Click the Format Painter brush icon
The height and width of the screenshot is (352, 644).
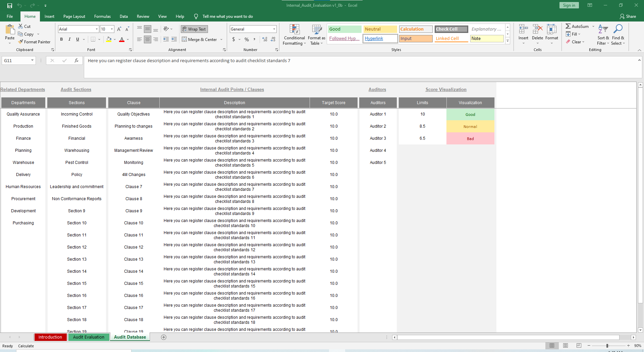[21, 42]
